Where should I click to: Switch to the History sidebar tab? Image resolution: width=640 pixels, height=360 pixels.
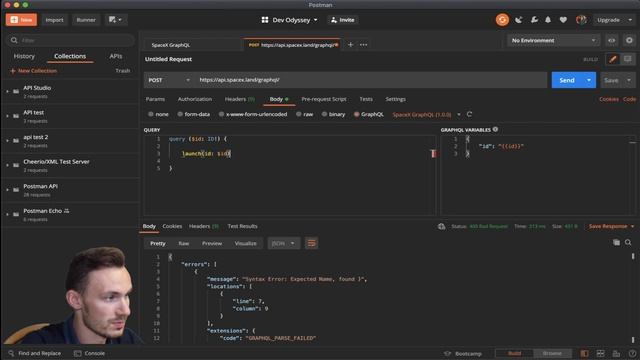pyautogui.click(x=24, y=56)
